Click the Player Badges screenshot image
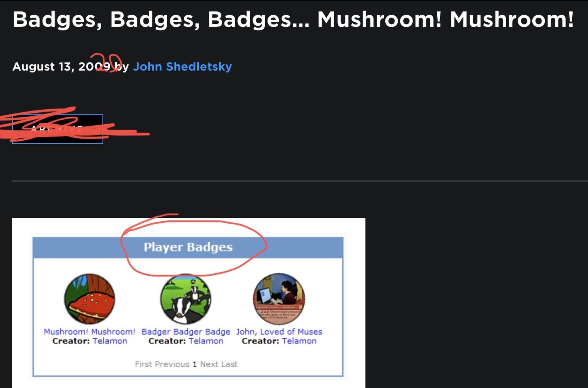The image size is (588, 388). tap(188, 303)
